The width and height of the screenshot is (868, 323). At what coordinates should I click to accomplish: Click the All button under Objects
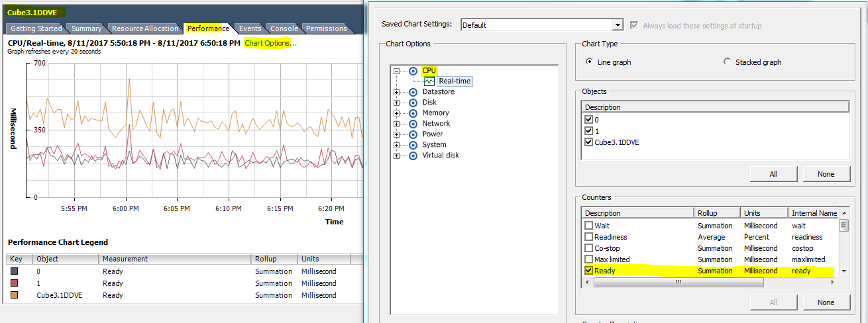coord(773,173)
